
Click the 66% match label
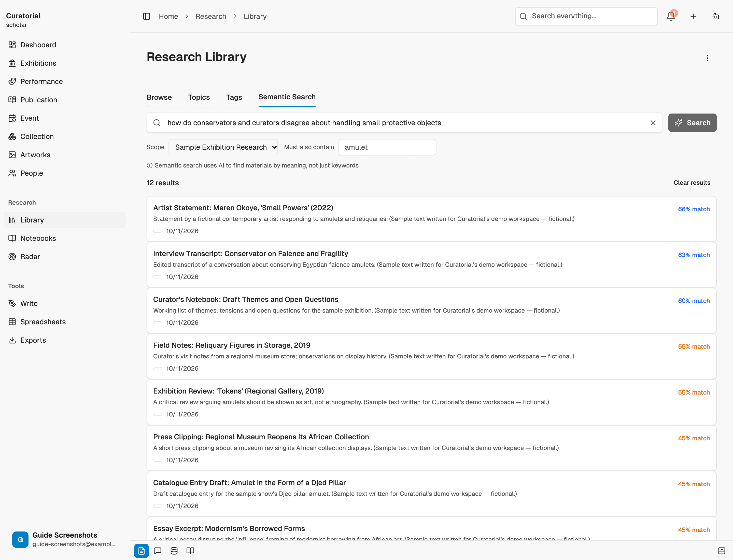click(694, 209)
